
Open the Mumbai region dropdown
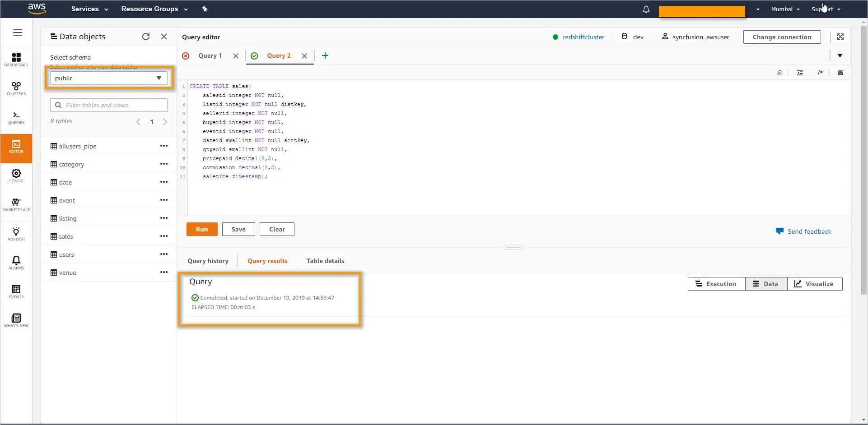(785, 9)
